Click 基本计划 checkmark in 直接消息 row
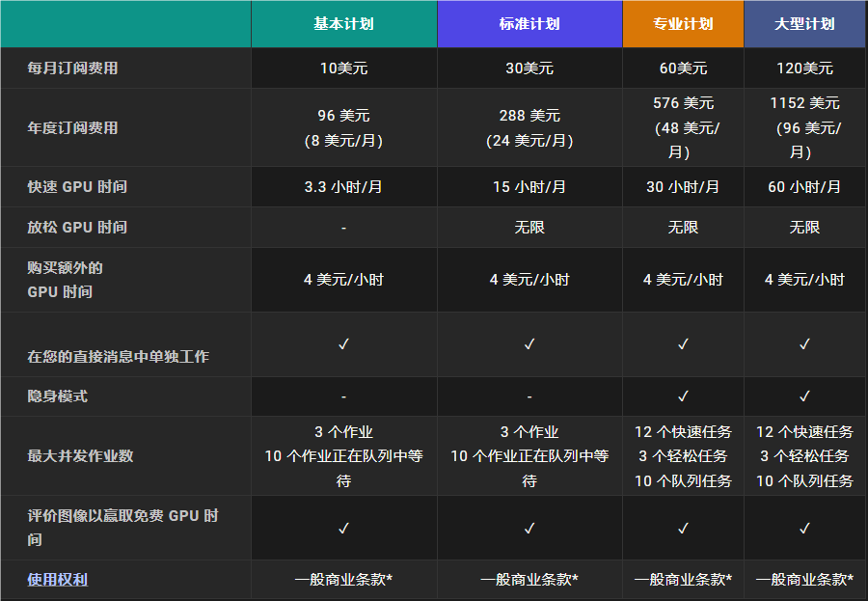Screen dimensions: 868x601 [x=343, y=344]
